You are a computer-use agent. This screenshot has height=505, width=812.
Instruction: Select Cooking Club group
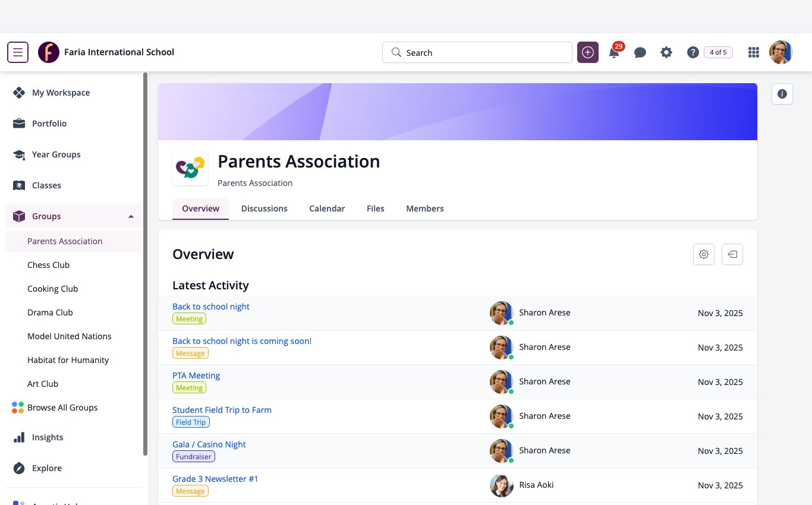click(x=74, y=289)
